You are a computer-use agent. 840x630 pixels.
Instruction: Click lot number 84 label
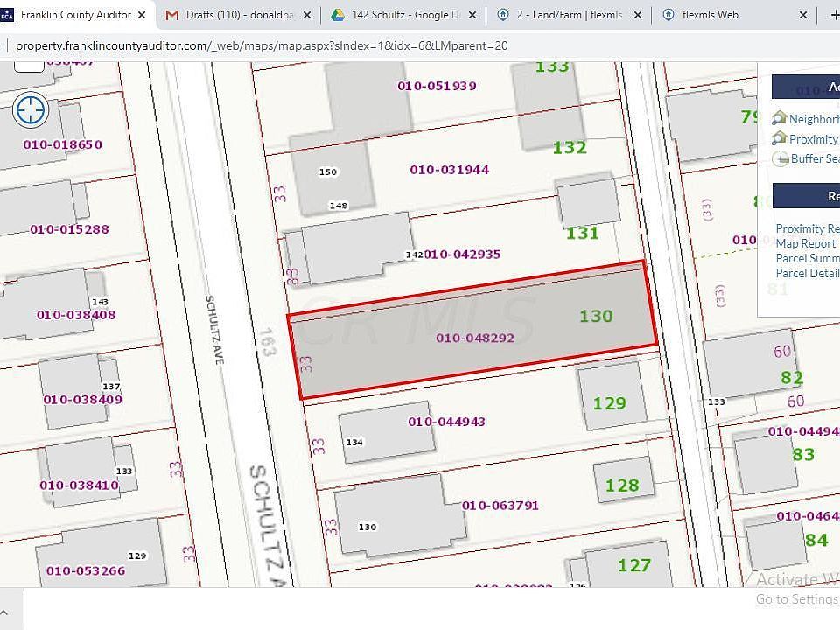[816, 540]
